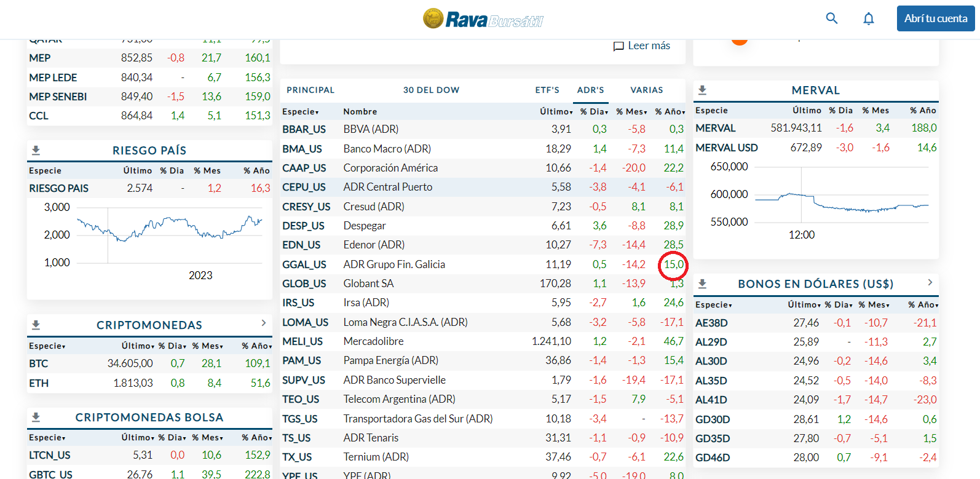The height and width of the screenshot is (479, 980).
Task: Open the GD46D bond row
Action: (x=816, y=457)
